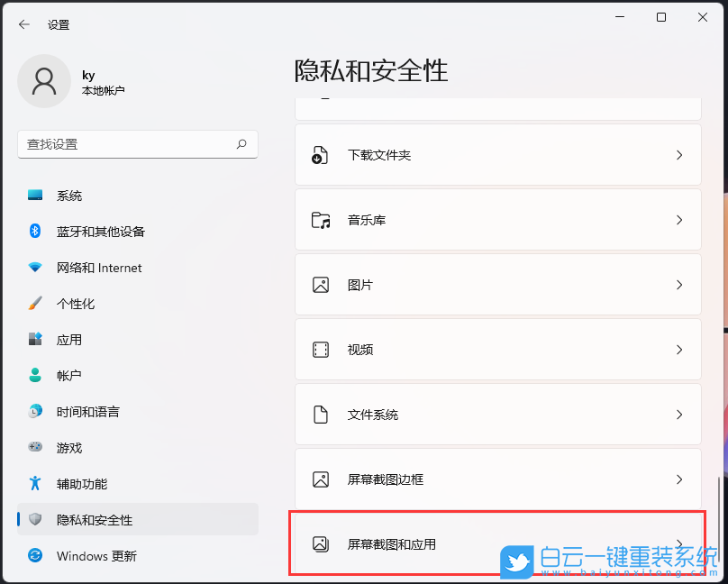Click the back arrow at top left
728x584 pixels.
pos(24,24)
